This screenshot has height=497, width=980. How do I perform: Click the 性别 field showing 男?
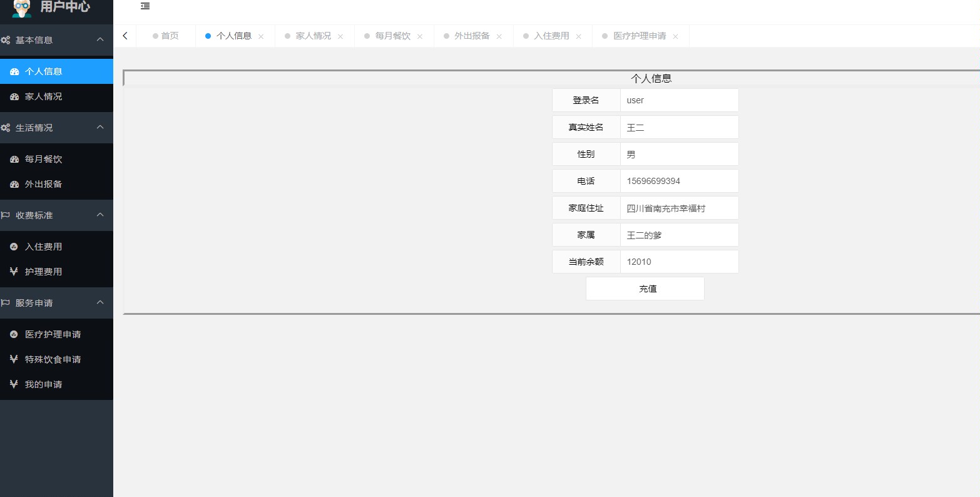(x=680, y=154)
